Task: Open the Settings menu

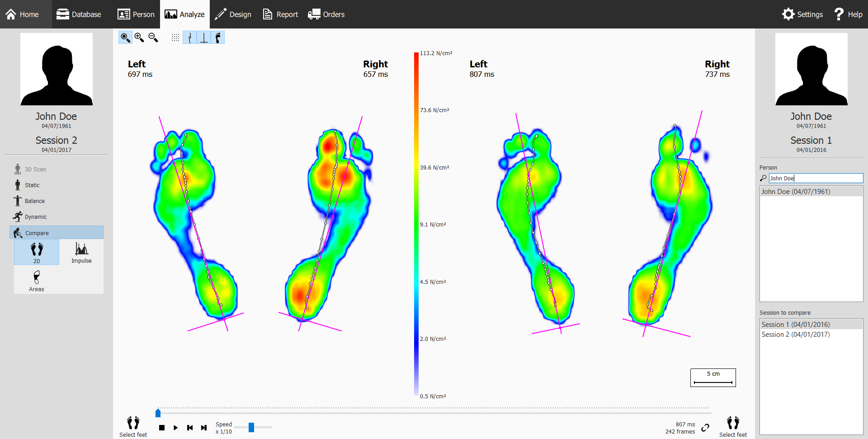Action: (802, 14)
